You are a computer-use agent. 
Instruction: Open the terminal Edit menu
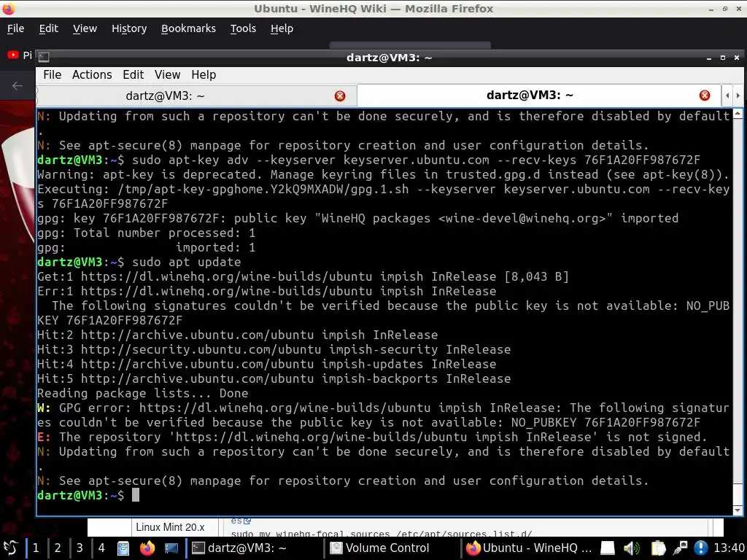click(x=133, y=75)
